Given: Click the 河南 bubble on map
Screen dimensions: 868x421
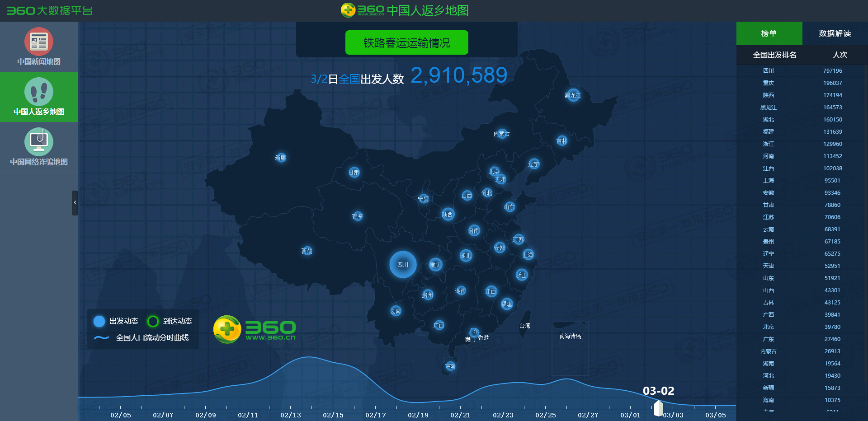Looking at the screenshot, I should point(474,231).
